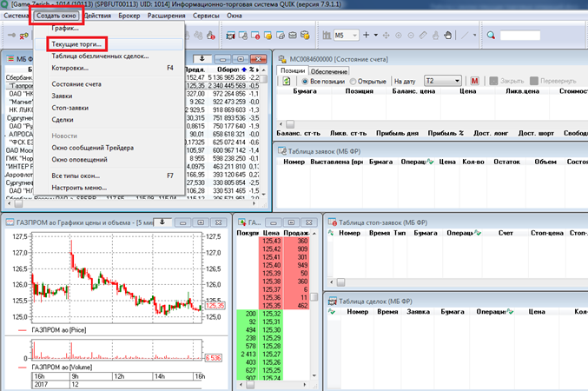
Task: Open the M5 timeframe dropdown
Action: click(x=347, y=36)
